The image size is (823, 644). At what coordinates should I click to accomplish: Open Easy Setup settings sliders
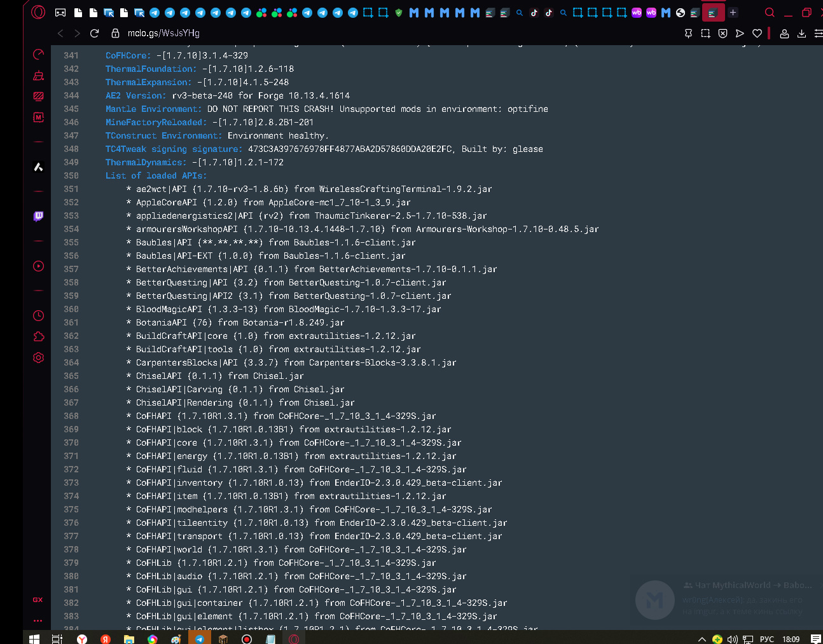pos(818,33)
